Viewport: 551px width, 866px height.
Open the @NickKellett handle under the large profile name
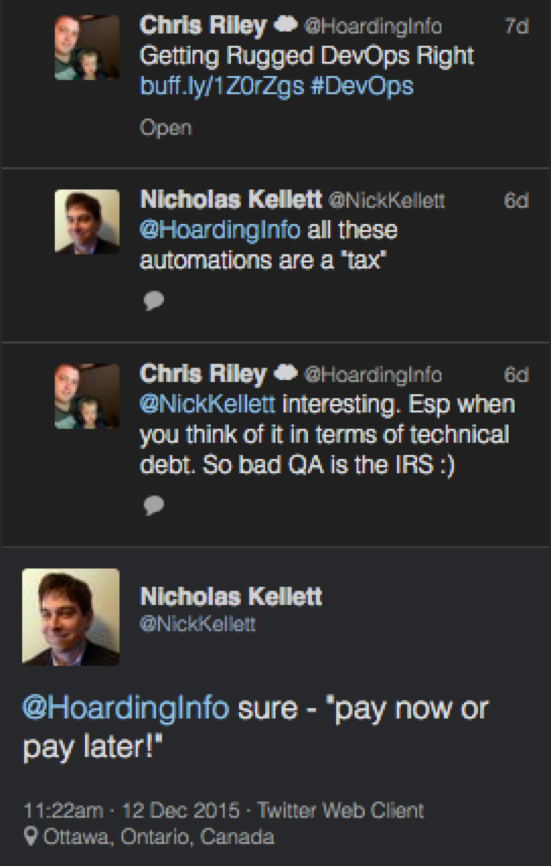click(198, 624)
